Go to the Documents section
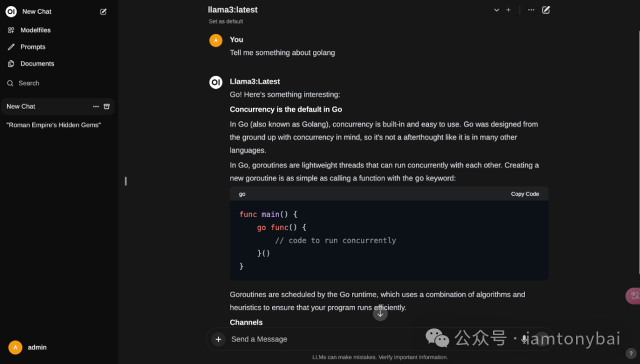Image resolution: width=640 pixels, height=364 pixels. pos(37,64)
